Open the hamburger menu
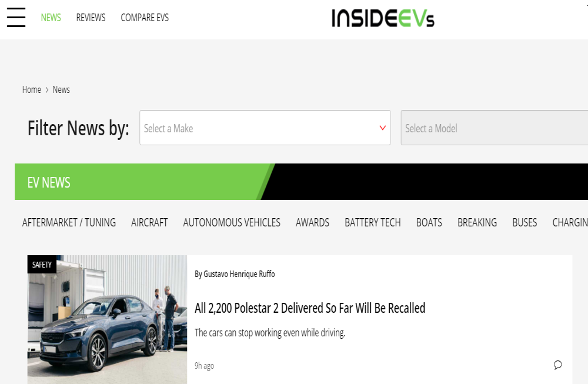This screenshot has width=588, height=384. point(16,17)
